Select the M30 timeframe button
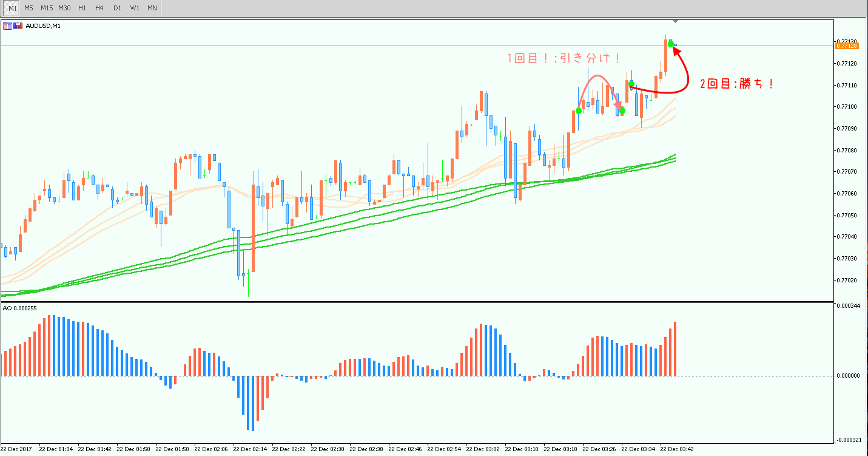Viewport: 868px width, 456px height. coord(64,8)
